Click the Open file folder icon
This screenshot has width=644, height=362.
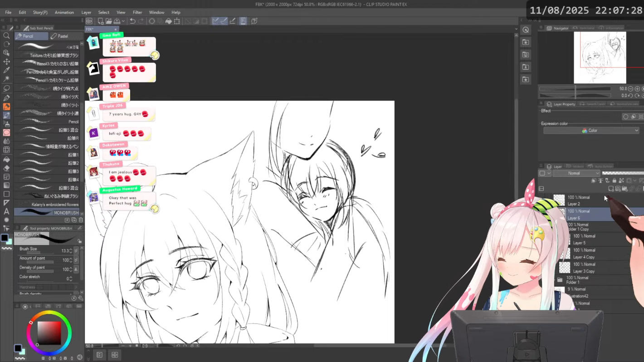(109, 21)
